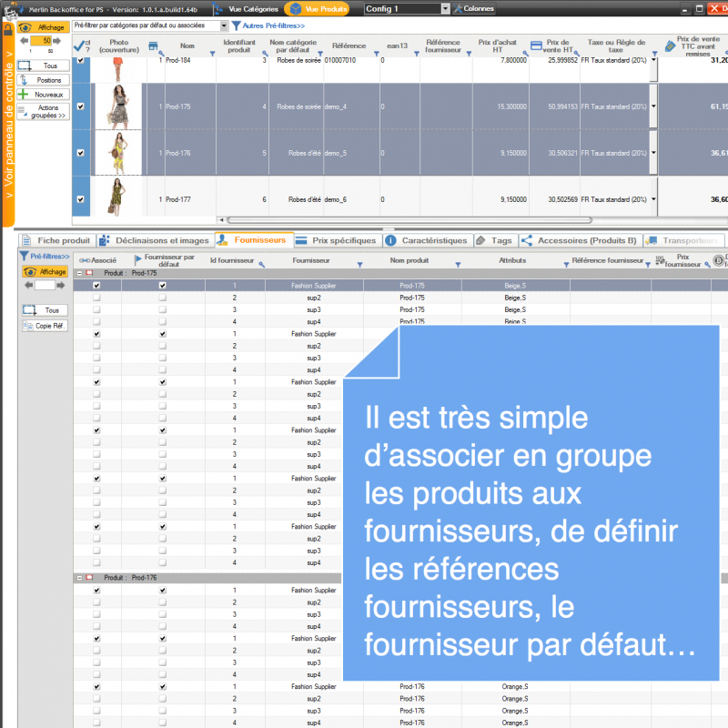Click the Prod-176 dress photo thumbnail
728x728 pixels.
pos(117,152)
